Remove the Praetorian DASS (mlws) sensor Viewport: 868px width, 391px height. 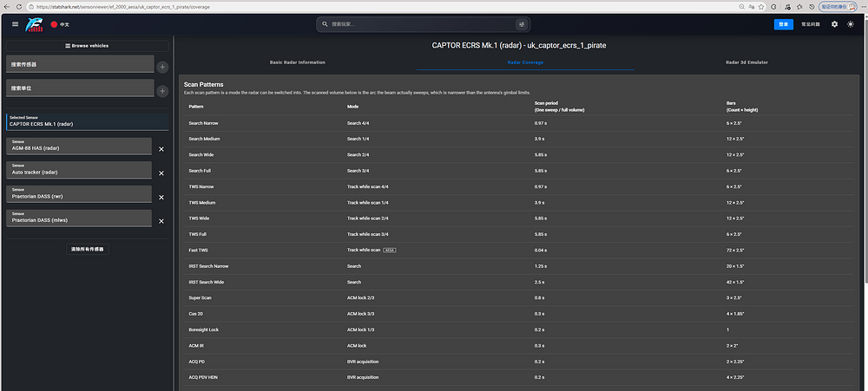tap(161, 221)
